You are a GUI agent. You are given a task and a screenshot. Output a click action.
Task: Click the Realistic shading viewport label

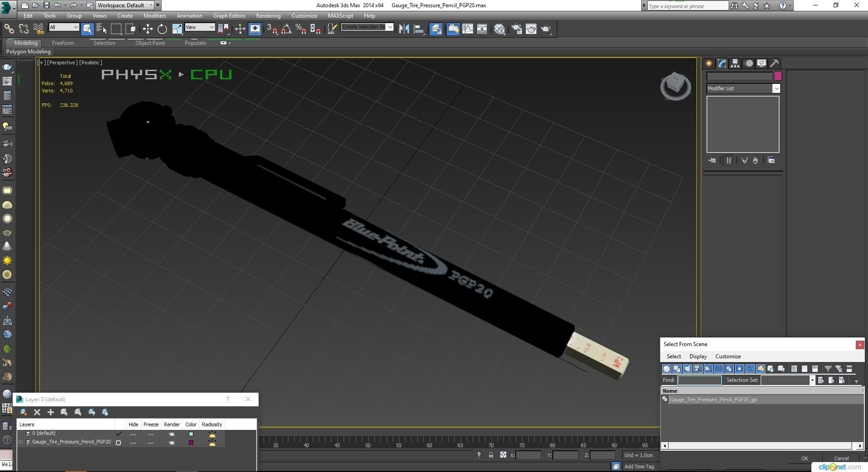coord(91,63)
